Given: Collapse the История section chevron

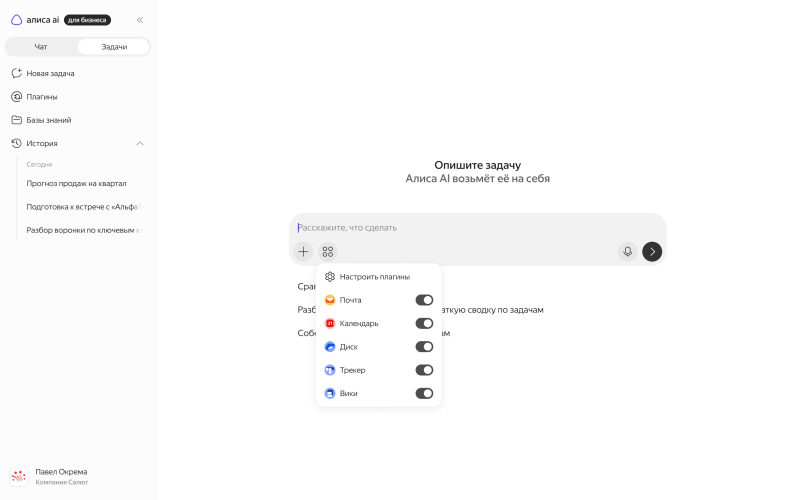Looking at the screenshot, I should click(140, 143).
